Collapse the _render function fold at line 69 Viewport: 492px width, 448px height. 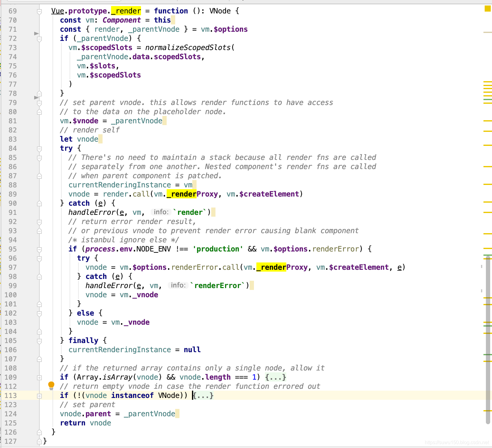tap(39, 12)
